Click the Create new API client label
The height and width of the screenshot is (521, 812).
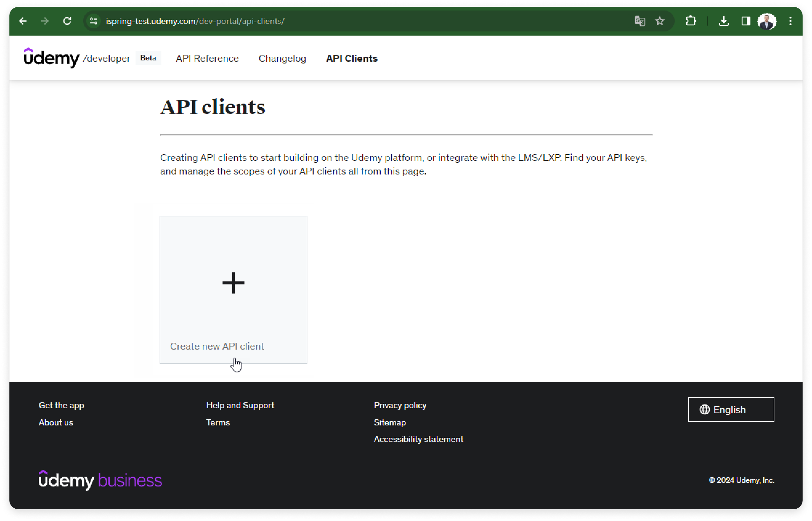tap(217, 346)
